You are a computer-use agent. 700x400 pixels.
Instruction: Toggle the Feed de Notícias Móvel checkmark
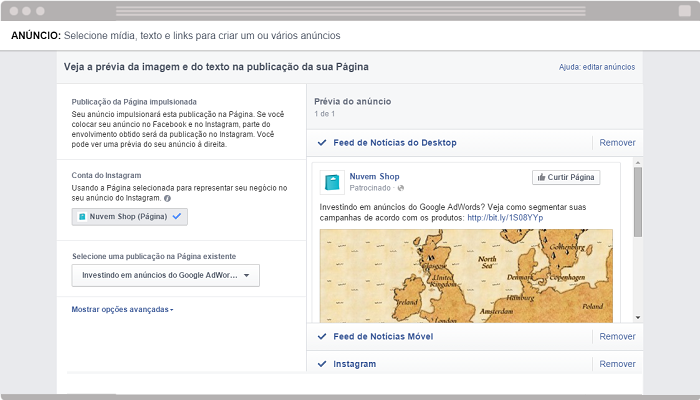tap(322, 337)
